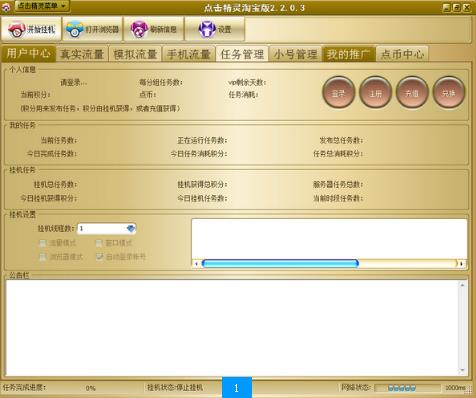Open the 模拟流量 tab
This screenshot has height=398, width=476.
tap(135, 54)
